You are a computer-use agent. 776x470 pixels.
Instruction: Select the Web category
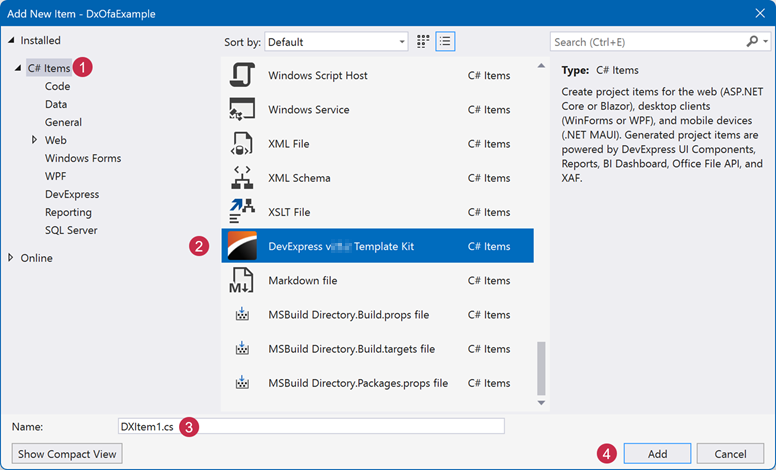[x=55, y=140]
